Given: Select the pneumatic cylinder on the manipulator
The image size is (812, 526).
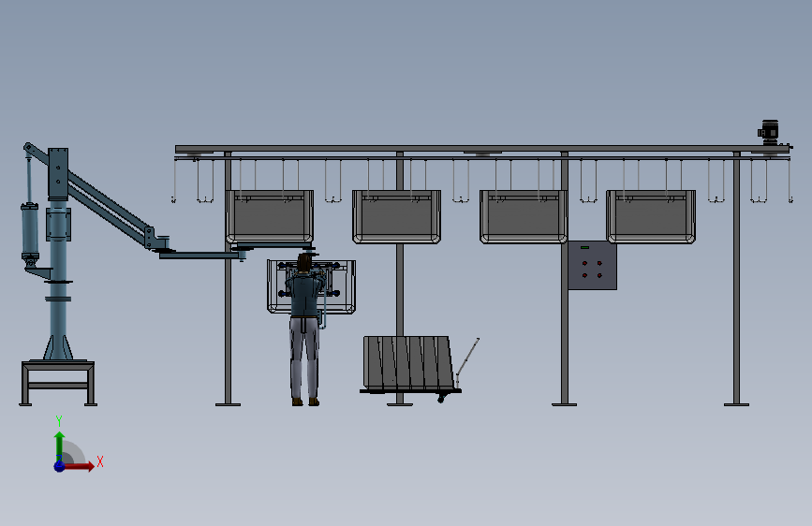Looking at the screenshot, I should tap(30, 231).
